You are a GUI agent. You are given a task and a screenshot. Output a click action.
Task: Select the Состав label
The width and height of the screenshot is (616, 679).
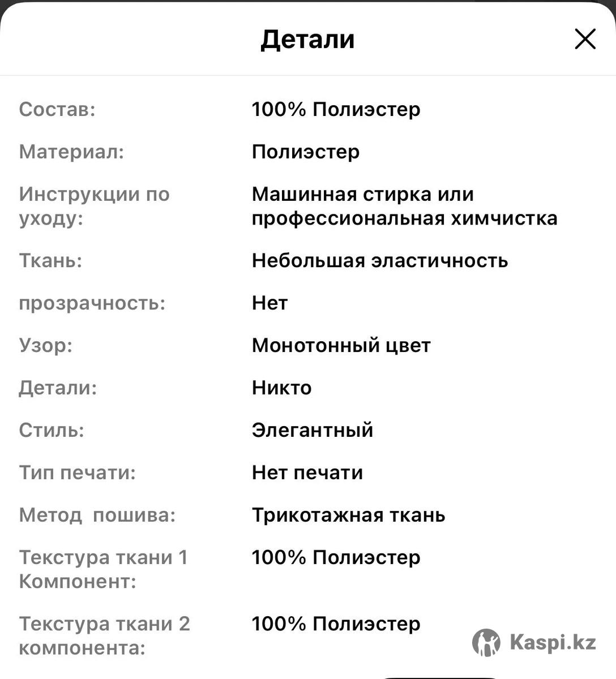57,109
